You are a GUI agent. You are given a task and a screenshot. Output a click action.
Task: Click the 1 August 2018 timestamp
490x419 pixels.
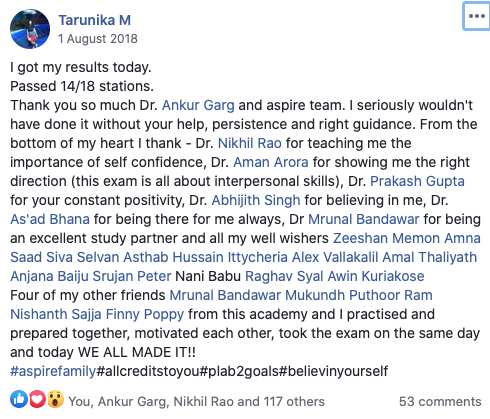click(98, 39)
